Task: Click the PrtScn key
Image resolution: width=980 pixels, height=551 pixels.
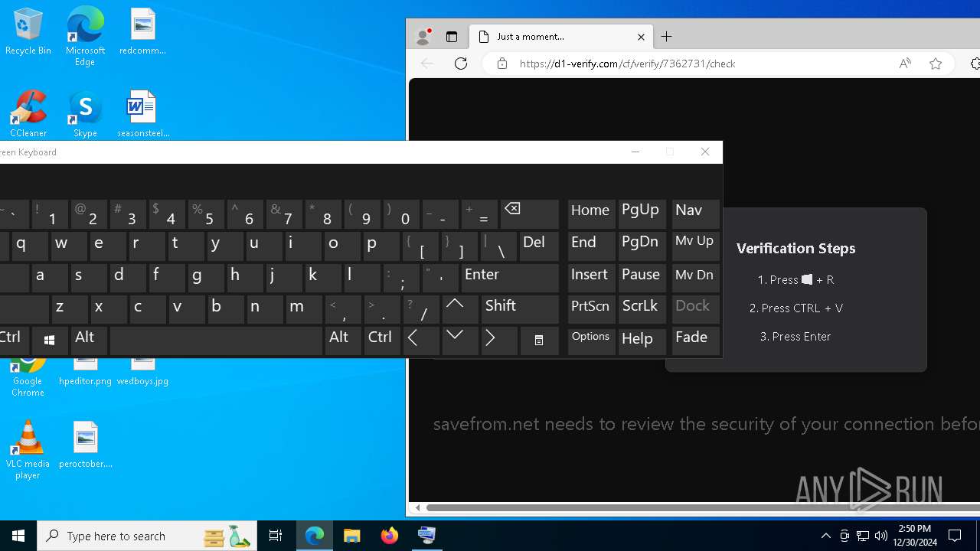Action: point(591,308)
